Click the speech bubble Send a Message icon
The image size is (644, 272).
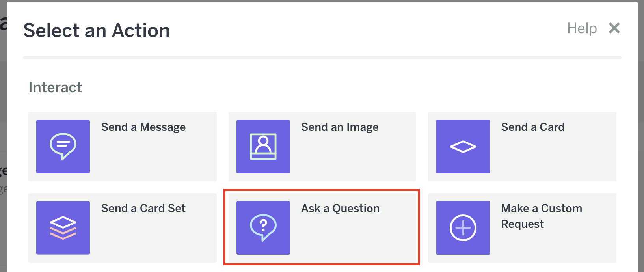(63, 147)
